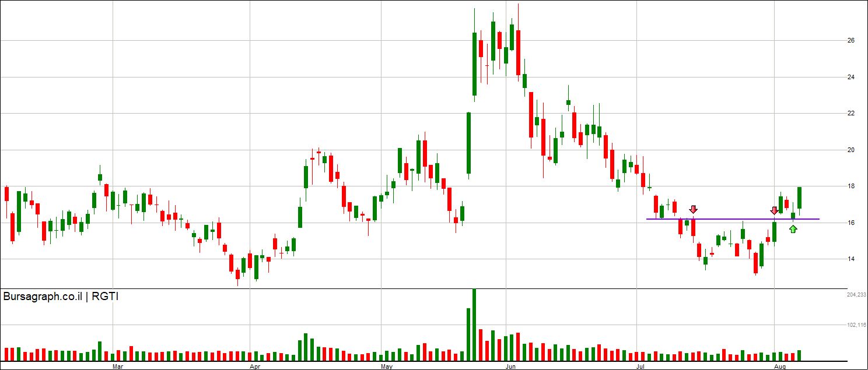The height and width of the screenshot is (370, 868).
Task: Click the "Apr" month label
Action: pyautogui.click(x=254, y=367)
